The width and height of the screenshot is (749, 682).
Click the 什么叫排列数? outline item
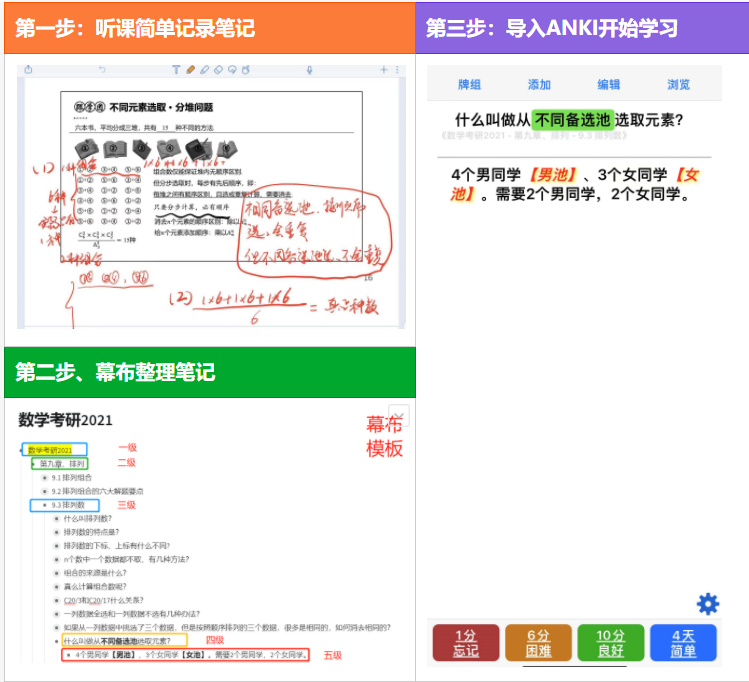pyautogui.click(x=87, y=518)
